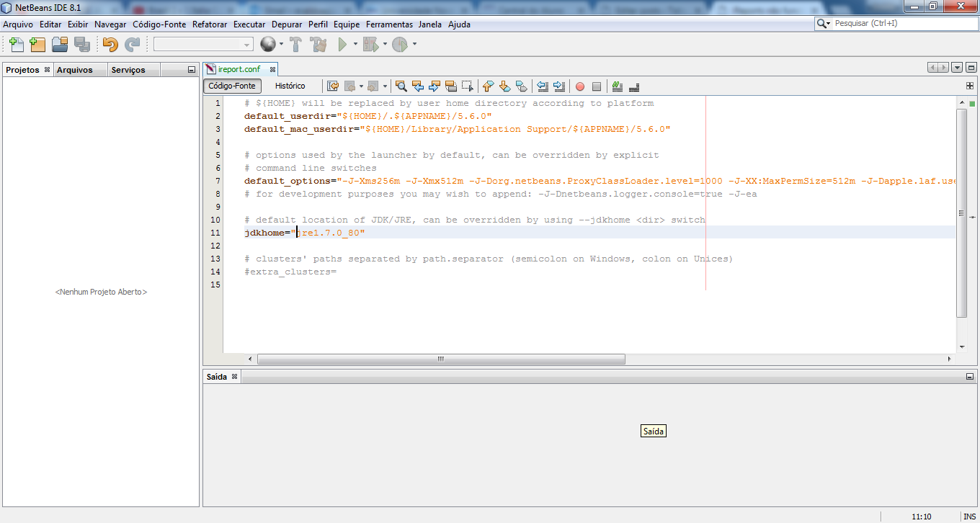Click the New File toolbar icon

(x=17, y=45)
